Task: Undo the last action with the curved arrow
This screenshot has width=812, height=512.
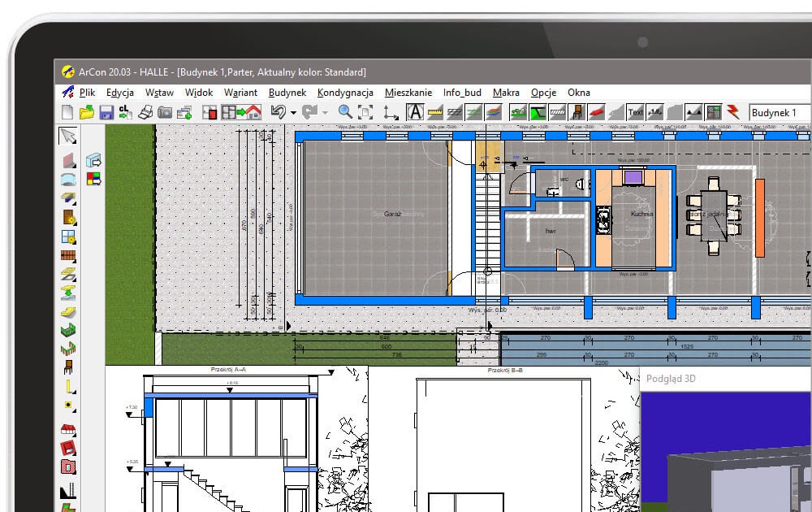Action: pos(279,112)
